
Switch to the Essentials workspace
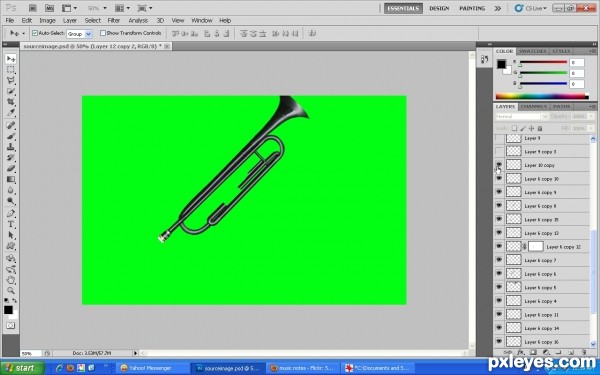pyautogui.click(x=403, y=8)
